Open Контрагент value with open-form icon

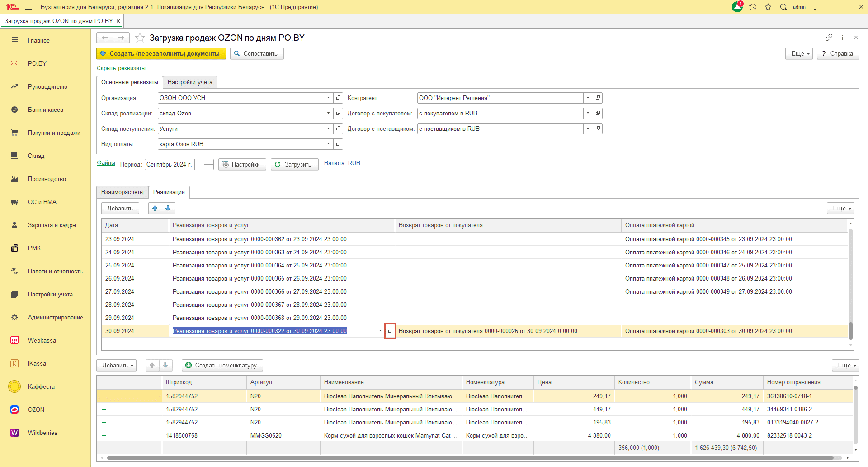(598, 98)
